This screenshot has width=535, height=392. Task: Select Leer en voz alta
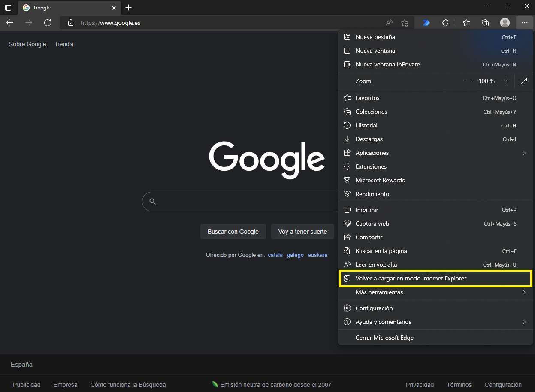click(435, 265)
